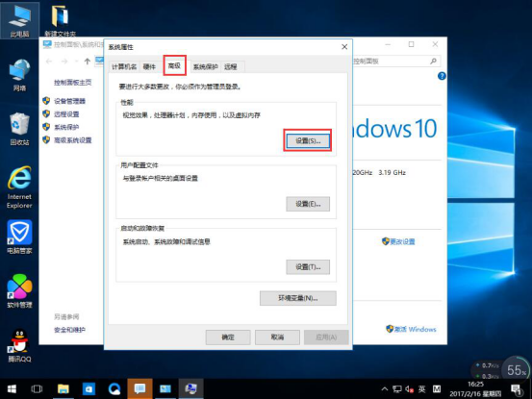Select the 高级 tab

coord(174,65)
